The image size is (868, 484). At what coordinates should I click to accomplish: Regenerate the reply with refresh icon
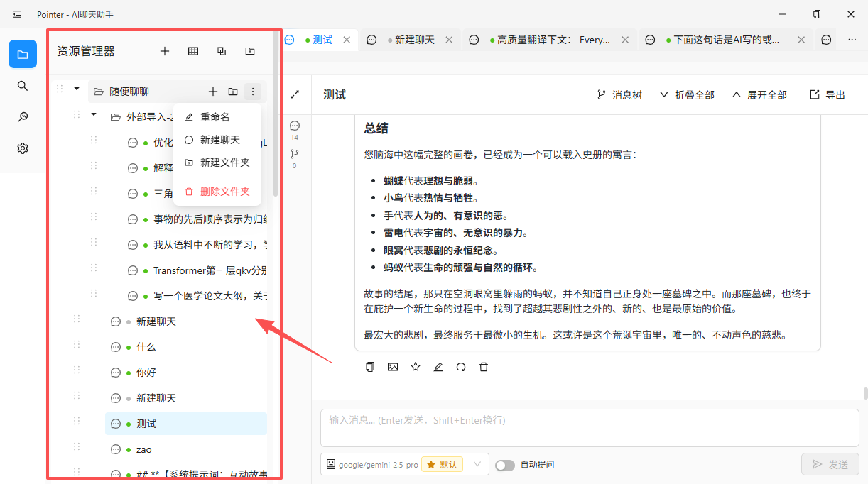[461, 367]
